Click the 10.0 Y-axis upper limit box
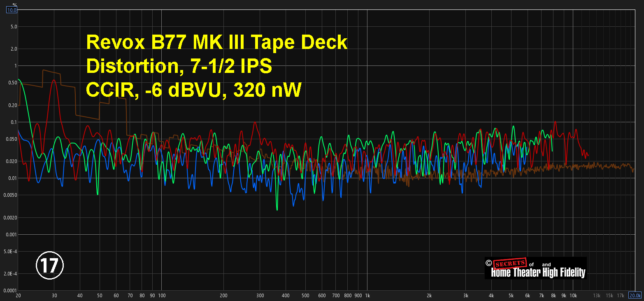644x301 pixels. (12, 10)
